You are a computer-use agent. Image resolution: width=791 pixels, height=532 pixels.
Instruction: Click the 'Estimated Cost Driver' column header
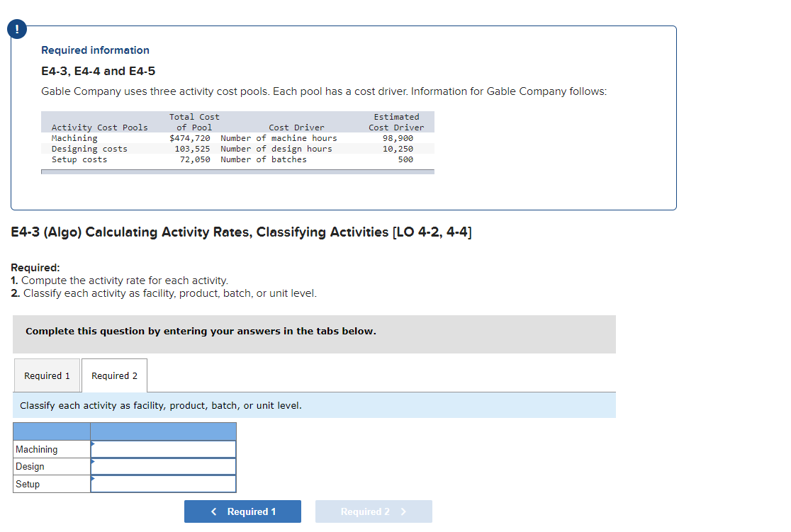click(x=396, y=122)
